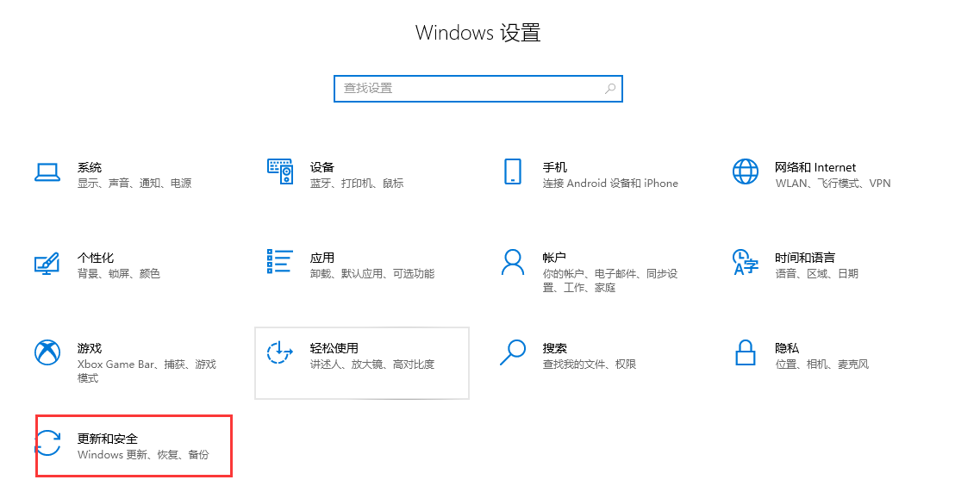This screenshot has height=486, width=980.
Task: Open 隐私 via the padlock icon
Action: pos(745,352)
